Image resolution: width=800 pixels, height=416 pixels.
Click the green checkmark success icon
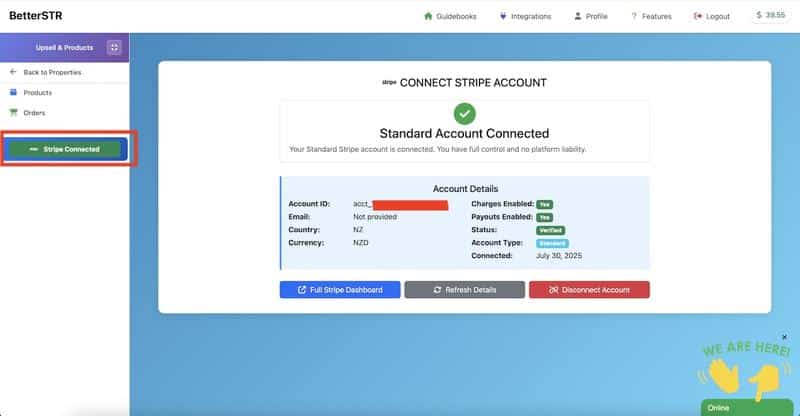tap(464, 114)
